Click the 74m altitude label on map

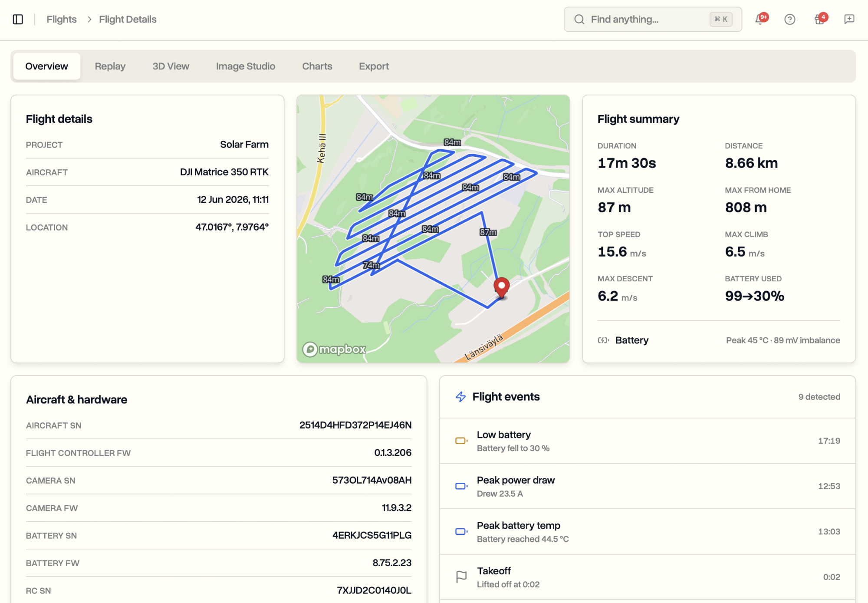point(372,265)
